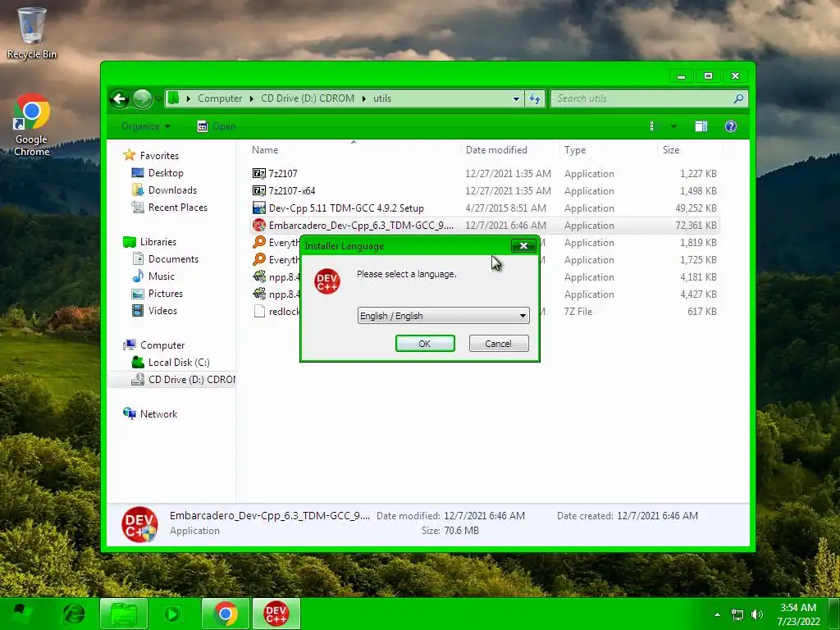Open the recent locations dropdown arrow
This screenshot has height=630, width=840.
pyautogui.click(x=158, y=98)
